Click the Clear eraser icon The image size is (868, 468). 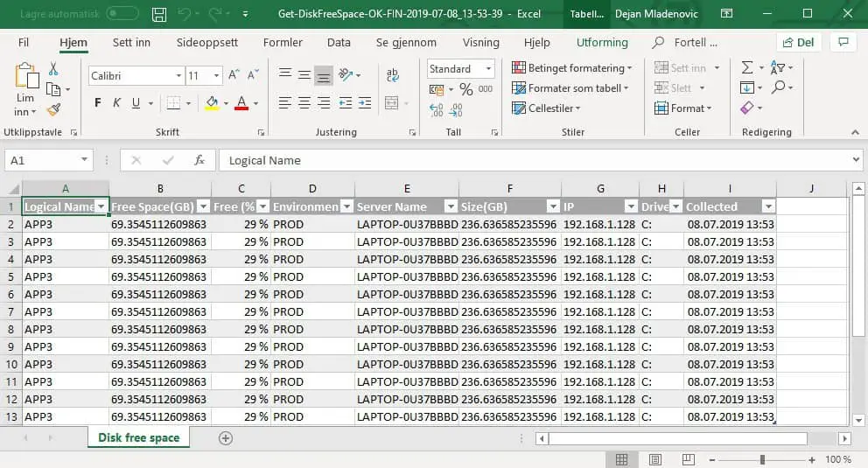coord(747,108)
